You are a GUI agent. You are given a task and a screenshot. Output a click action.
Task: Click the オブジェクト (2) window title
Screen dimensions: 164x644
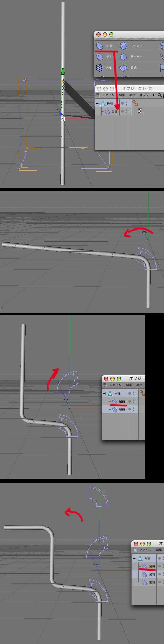pos(137,88)
